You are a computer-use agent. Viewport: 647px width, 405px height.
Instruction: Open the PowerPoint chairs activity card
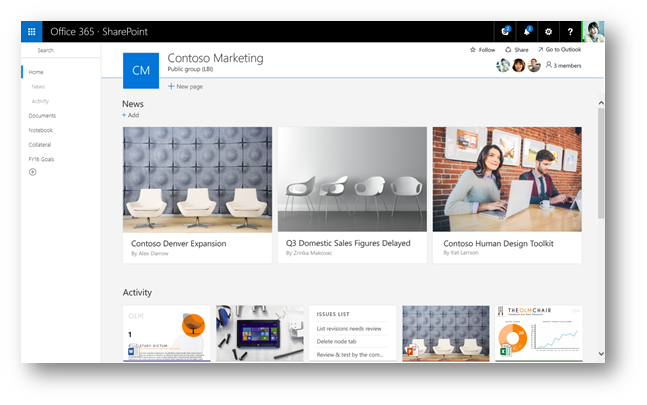click(x=446, y=334)
